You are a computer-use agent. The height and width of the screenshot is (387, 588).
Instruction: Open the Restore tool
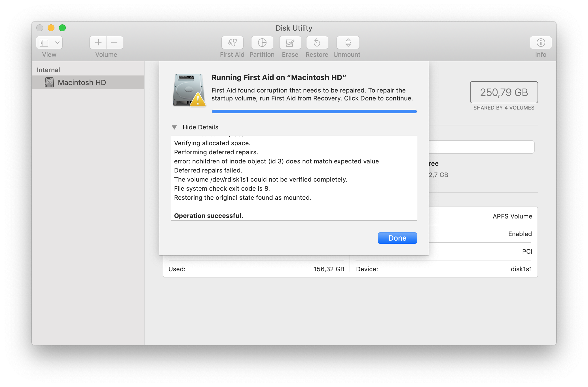click(317, 43)
